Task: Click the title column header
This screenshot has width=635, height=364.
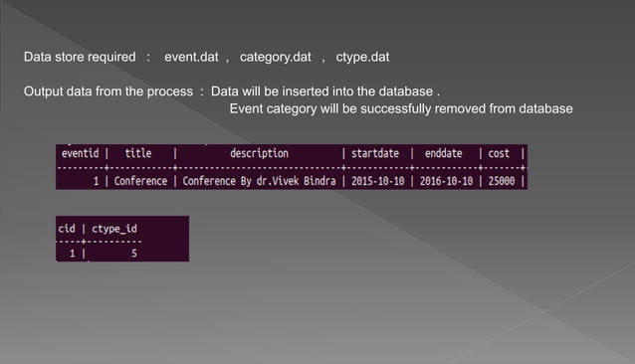Action: [x=138, y=153]
